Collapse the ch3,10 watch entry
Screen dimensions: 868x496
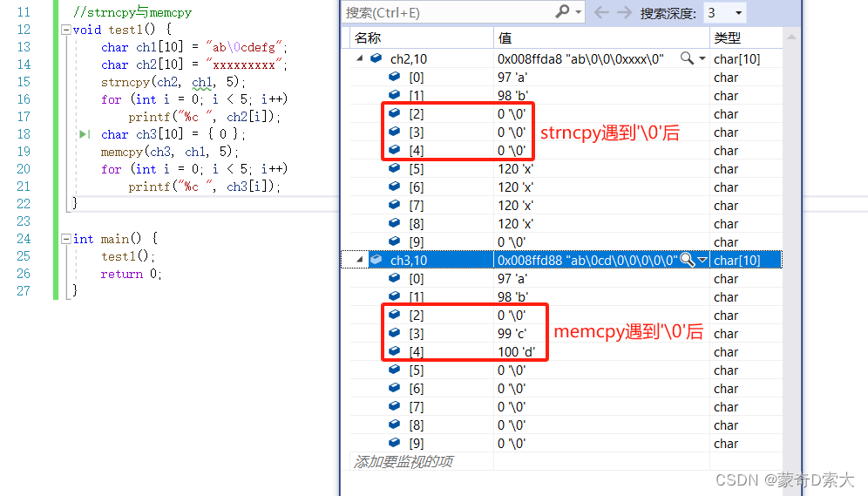(x=360, y=259)
